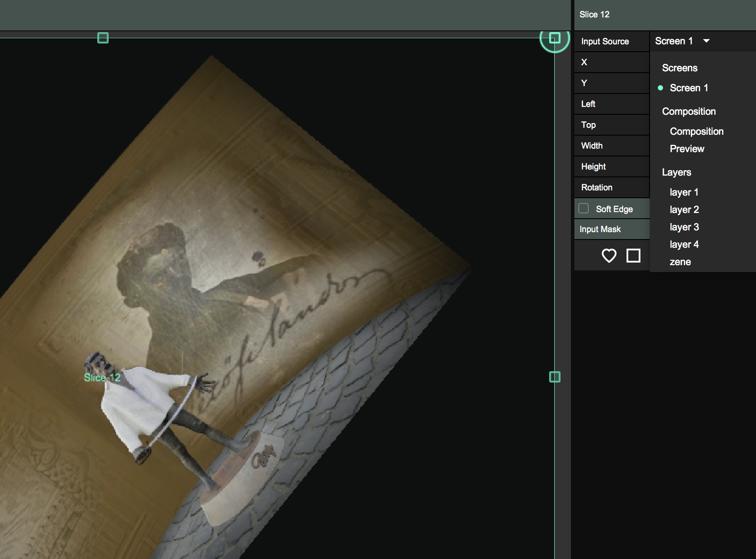
Task: Choose Composition as input source
Action: [696, 131]
